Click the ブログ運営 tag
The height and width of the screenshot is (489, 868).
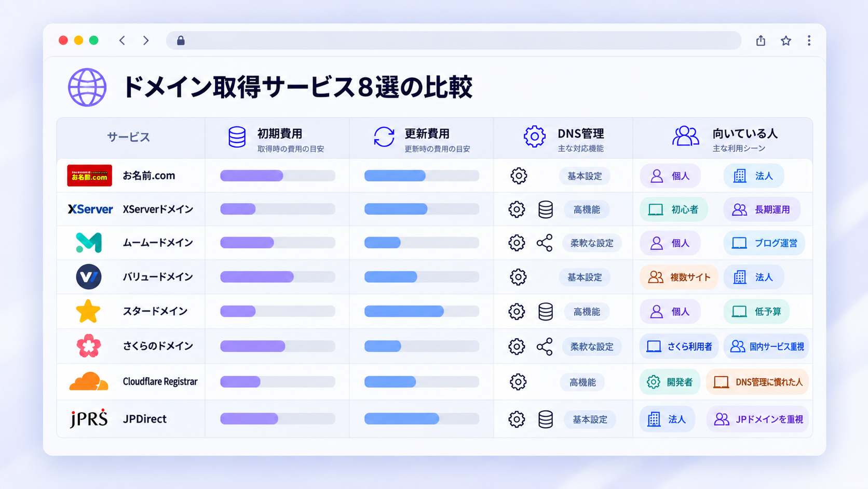pos(764,243)
